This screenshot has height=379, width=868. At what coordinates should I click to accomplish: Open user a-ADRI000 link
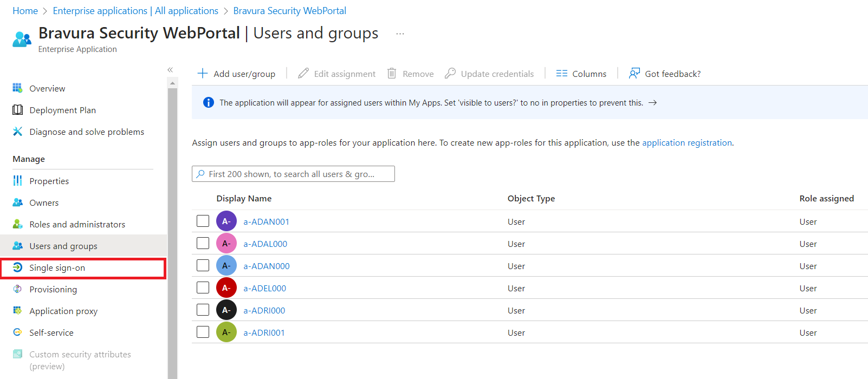tap(264, 310)
